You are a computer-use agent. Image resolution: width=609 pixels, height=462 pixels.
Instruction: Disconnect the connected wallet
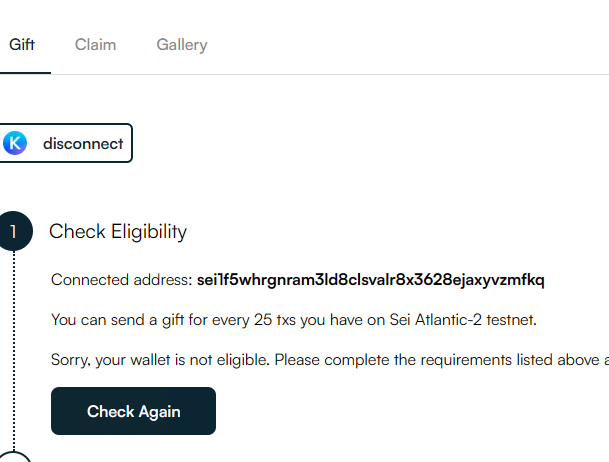[65, 143]
